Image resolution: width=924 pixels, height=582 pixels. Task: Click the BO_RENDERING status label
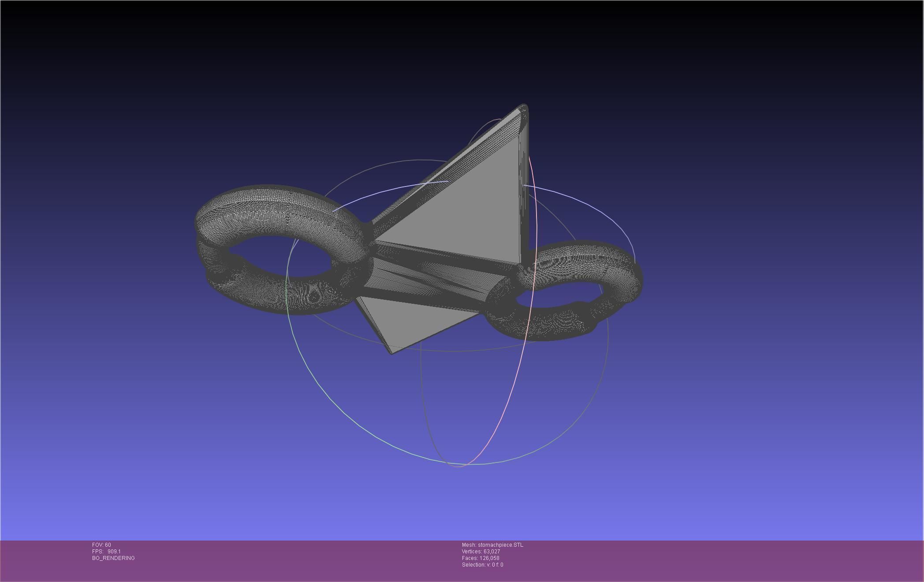pyautogui.click(x=113, y=558)
